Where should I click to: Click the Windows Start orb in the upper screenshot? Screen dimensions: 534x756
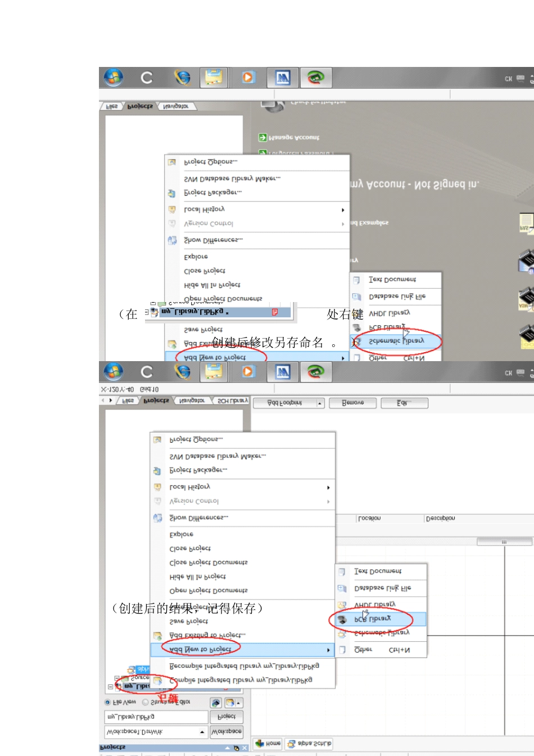tap(114, 77)
